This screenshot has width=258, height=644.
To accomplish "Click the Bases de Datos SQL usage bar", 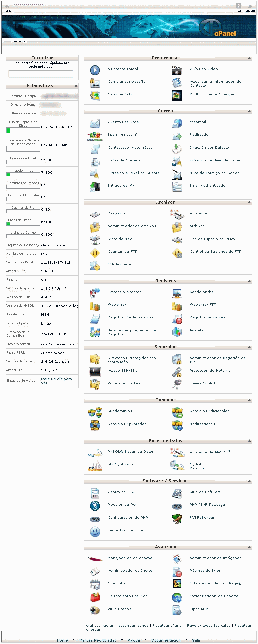I will coord(23,224).
